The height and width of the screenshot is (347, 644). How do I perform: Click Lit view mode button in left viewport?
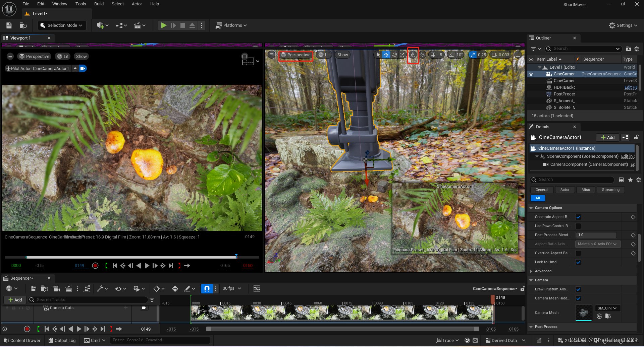(63, 56)
